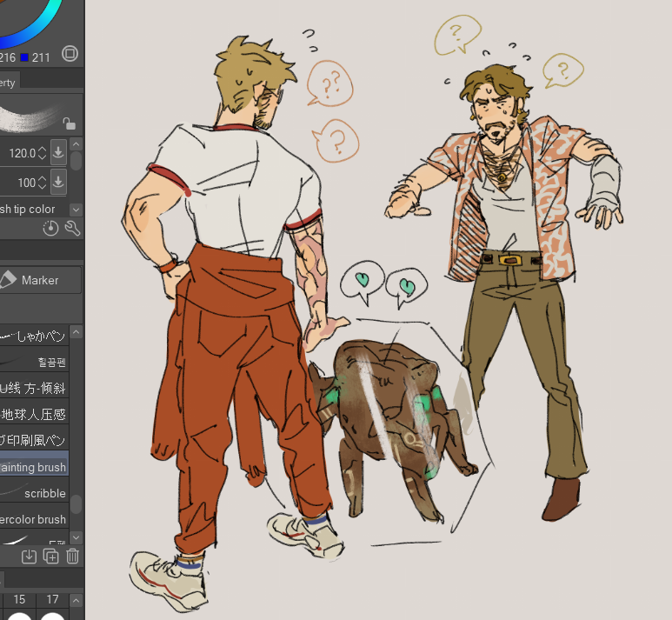Select the 地球人压感 brush
The image size is (672, 620).
click(x=34, y=414)
